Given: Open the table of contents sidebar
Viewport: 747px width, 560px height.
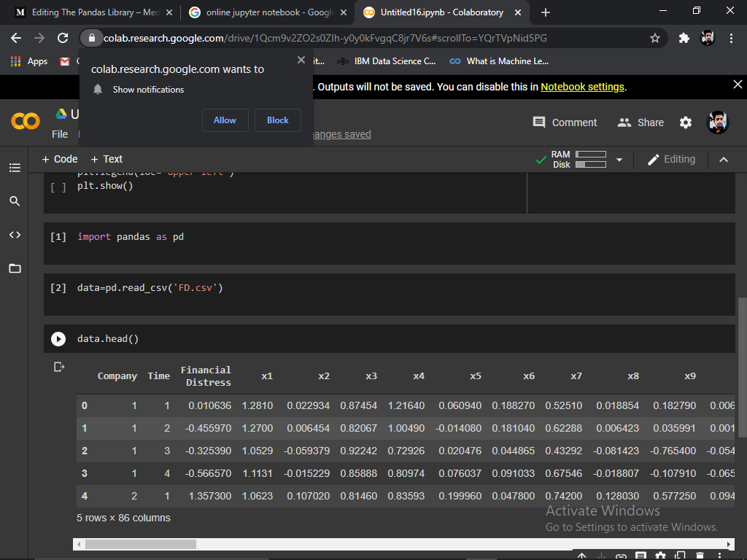Looking at the screenshot, I should click(15, 168).
